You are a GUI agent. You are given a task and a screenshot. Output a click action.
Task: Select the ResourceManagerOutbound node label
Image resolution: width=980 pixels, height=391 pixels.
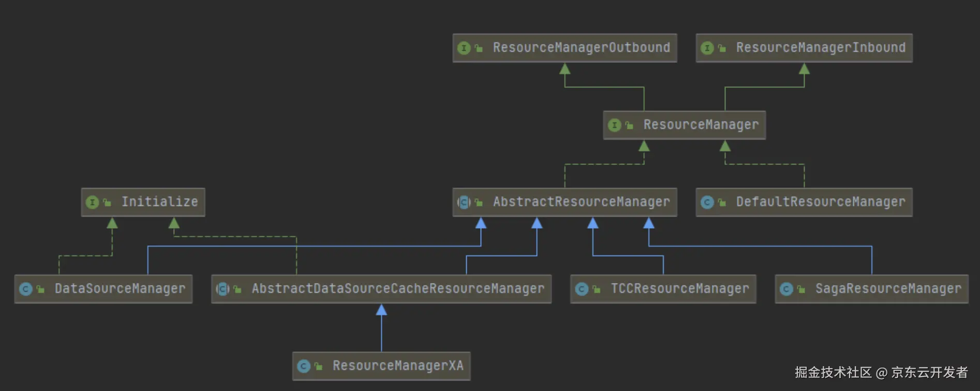[x=581, y=48]
